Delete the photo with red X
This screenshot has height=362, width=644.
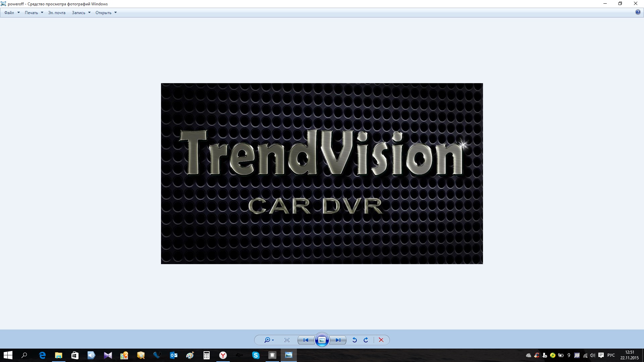381,340
